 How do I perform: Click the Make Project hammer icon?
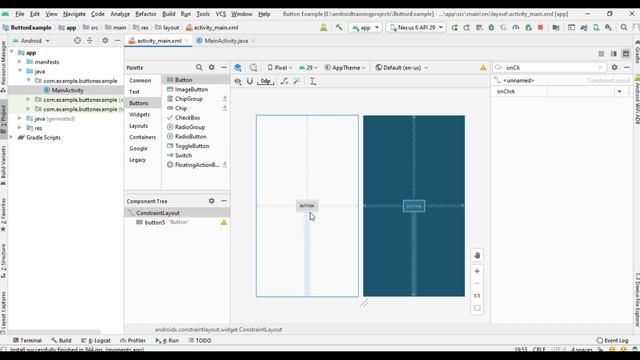pyautogui.click(x=339, y=27)
